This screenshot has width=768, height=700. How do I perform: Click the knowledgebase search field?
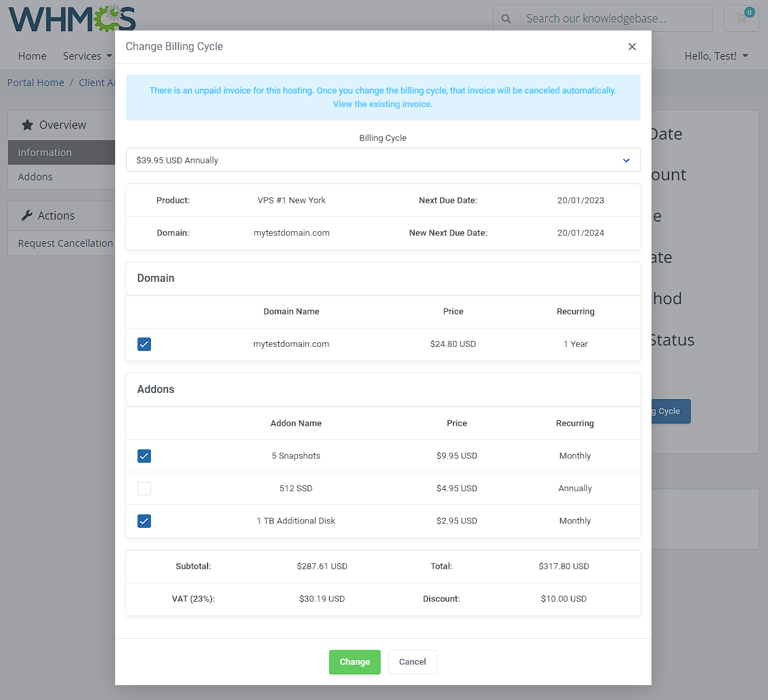pyautogui.click(x=610, y=19)
